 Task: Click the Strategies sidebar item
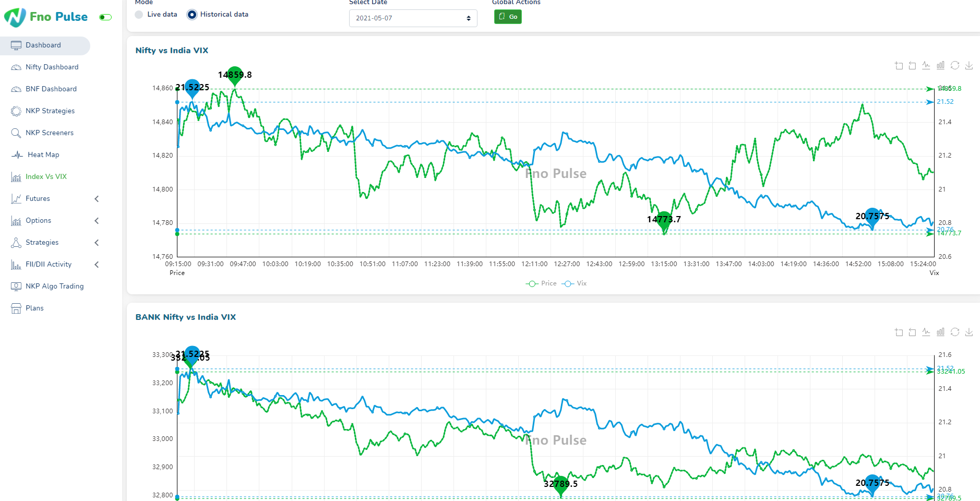[42, 243]
